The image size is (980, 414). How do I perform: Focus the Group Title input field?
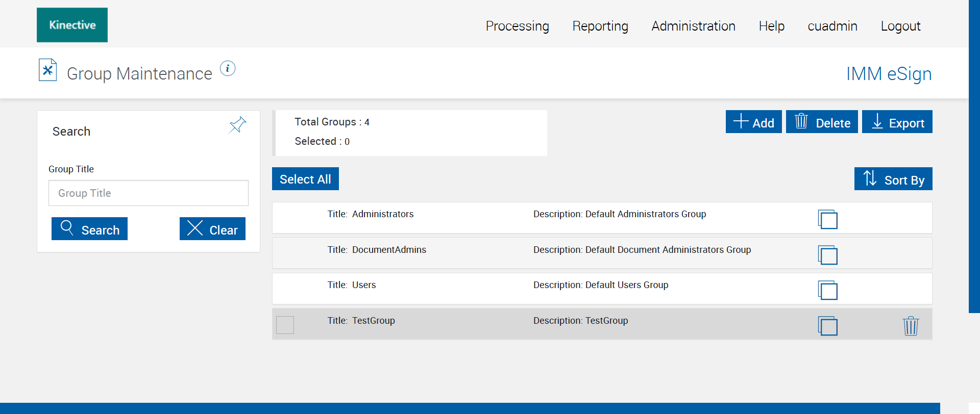[148, 193]
